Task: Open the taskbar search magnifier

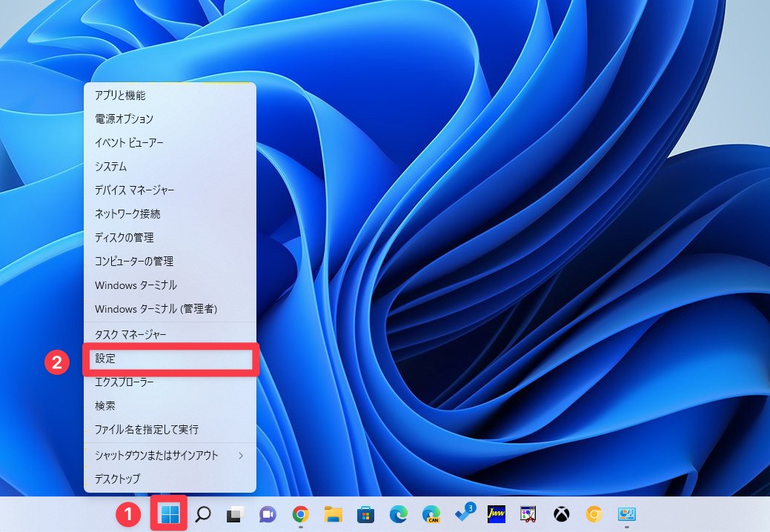Action: click(x=202, y=514)
